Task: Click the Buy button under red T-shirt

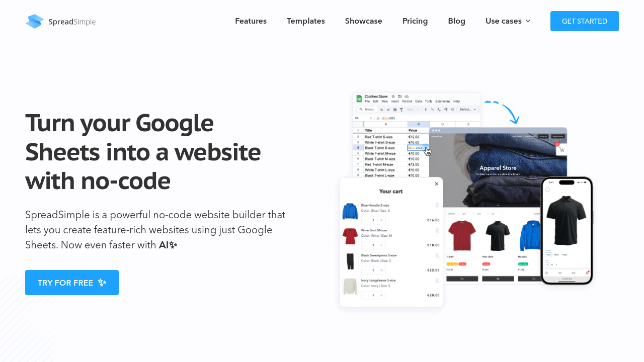Action: (x=462, y=279)
